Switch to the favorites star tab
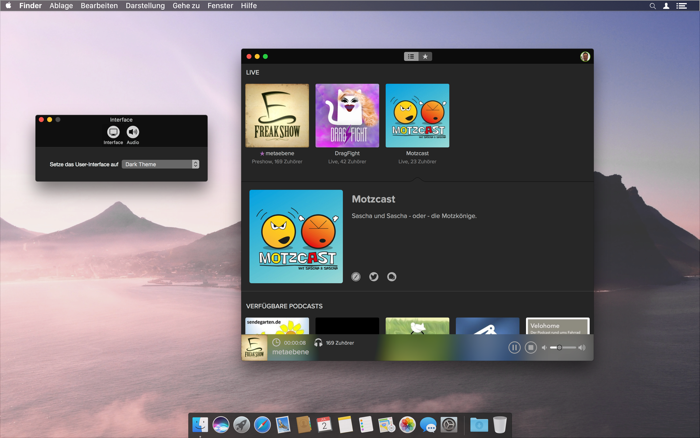Viewport: 700px width, 438px height. tap(425, 57)
